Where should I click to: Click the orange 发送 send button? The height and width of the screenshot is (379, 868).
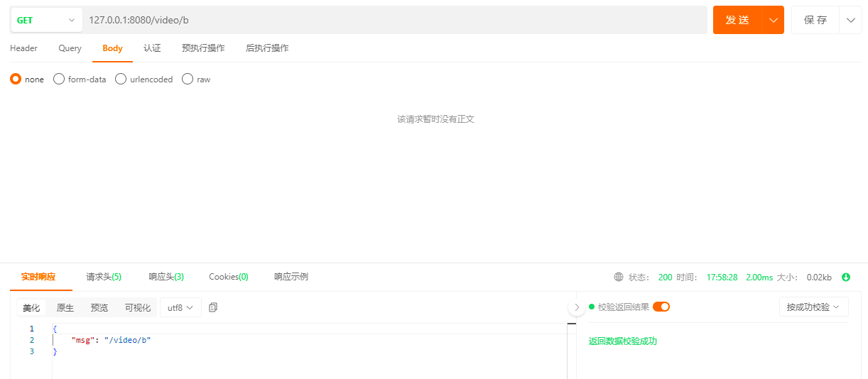point(737,20)
